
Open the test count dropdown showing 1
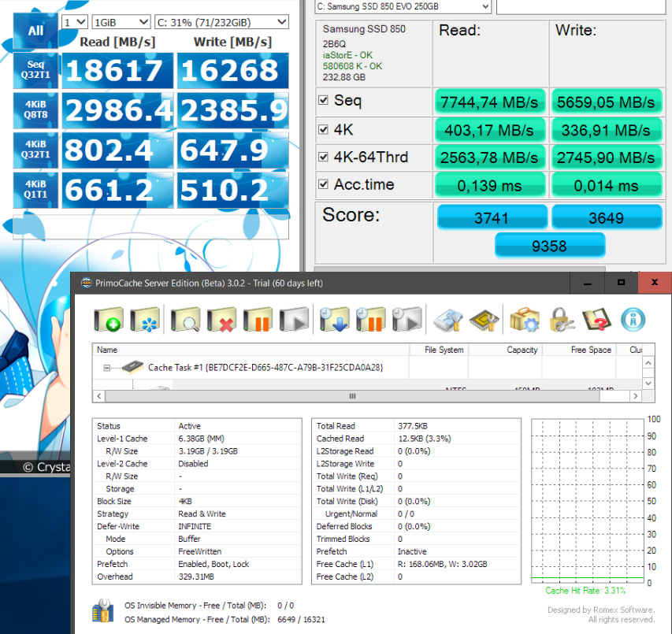tap(75, 22)
